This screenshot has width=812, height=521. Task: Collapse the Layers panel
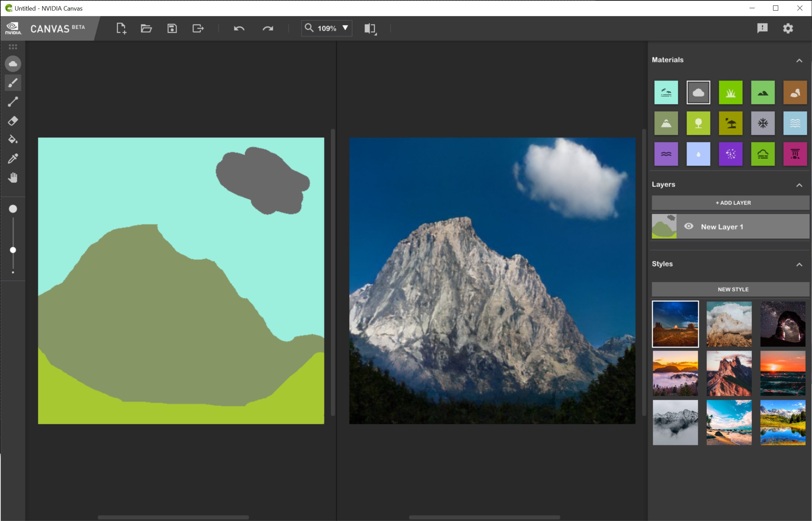(799, 185)
